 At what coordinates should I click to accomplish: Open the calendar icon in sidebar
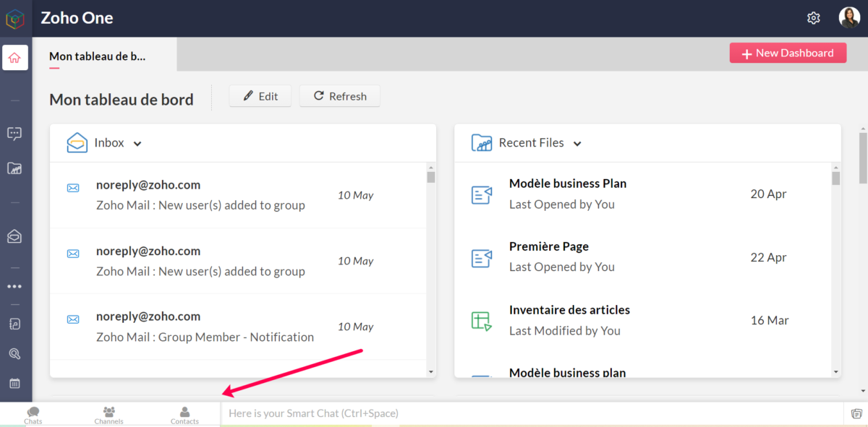click(14, 384)
